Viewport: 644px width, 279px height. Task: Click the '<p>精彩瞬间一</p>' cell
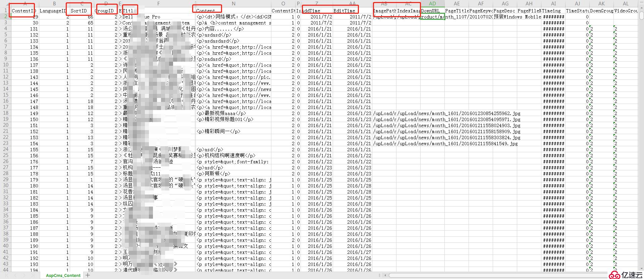pyautogui.click(x=233, y=131)
